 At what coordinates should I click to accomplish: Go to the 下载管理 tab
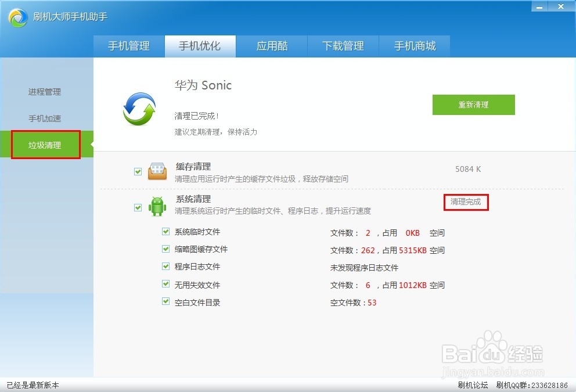343,46
